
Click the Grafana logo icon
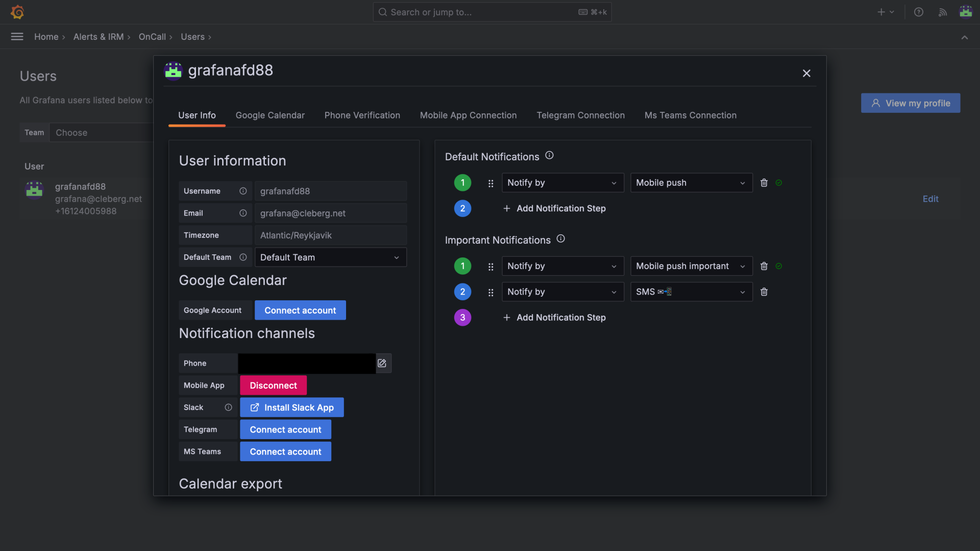tap(17, 12)
